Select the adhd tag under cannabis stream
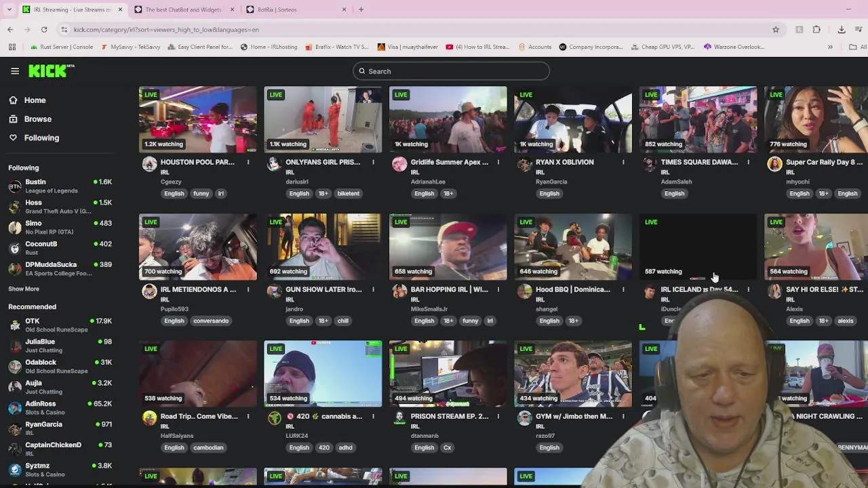This screenshot has height=488, width=868. (x=345, y=447)
